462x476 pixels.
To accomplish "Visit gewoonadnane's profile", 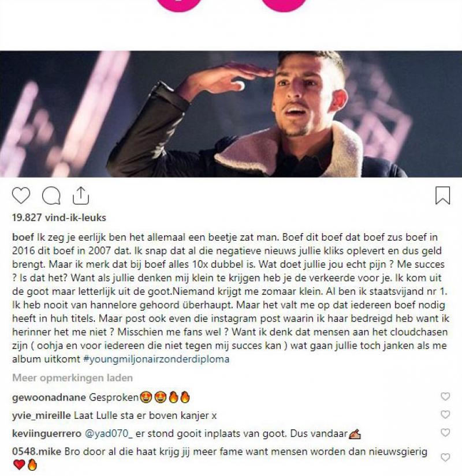I will click(49, 398).
